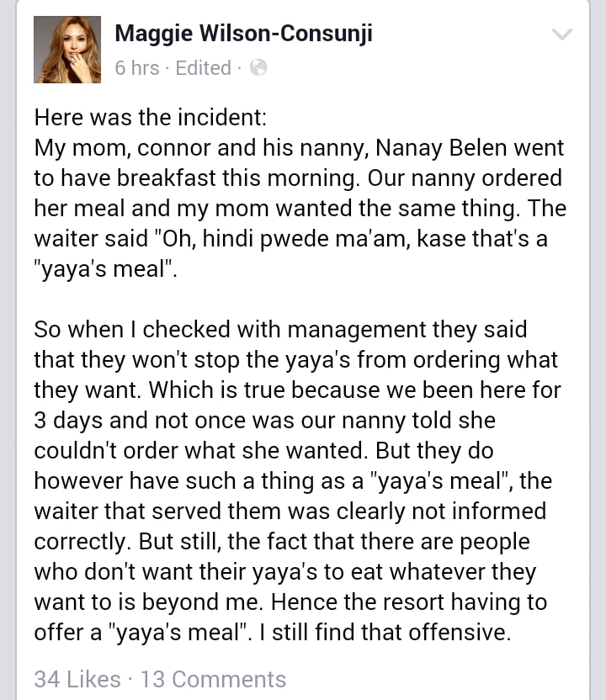Screen dimensions: 606x700
Task: Click the line starting "couldn't order what she"
Action: (x=263, y=450)
